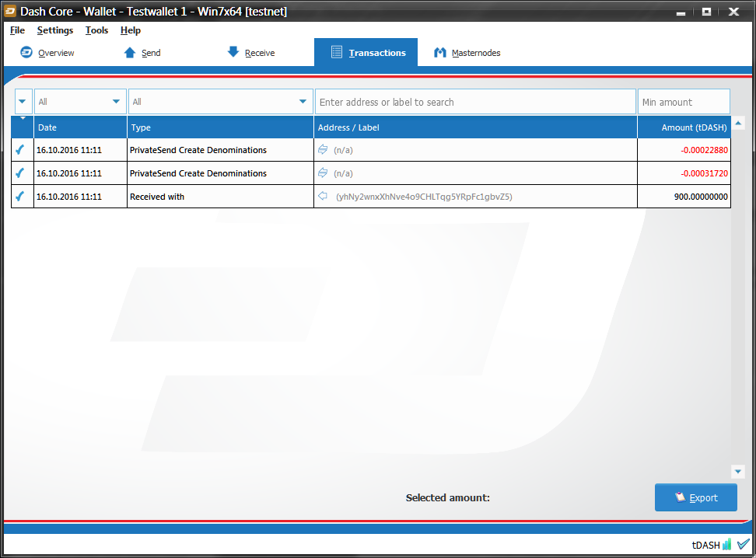756x558 pixels.
Task: Maximize the Dash Core window
Action: 706,12
